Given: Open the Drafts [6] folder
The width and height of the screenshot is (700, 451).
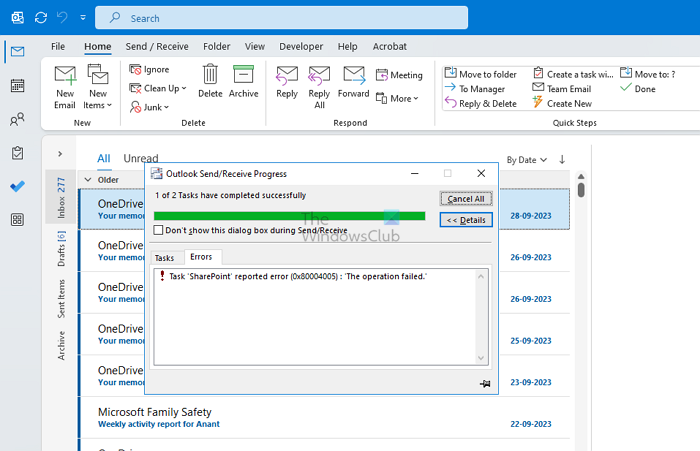Looking at the screenshot, I should (x=61, y=248).
